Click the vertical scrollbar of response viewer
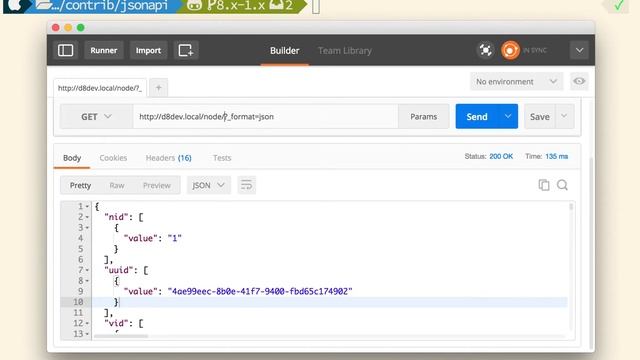Viewport: 640px width, 360px height. click(571, 207)
